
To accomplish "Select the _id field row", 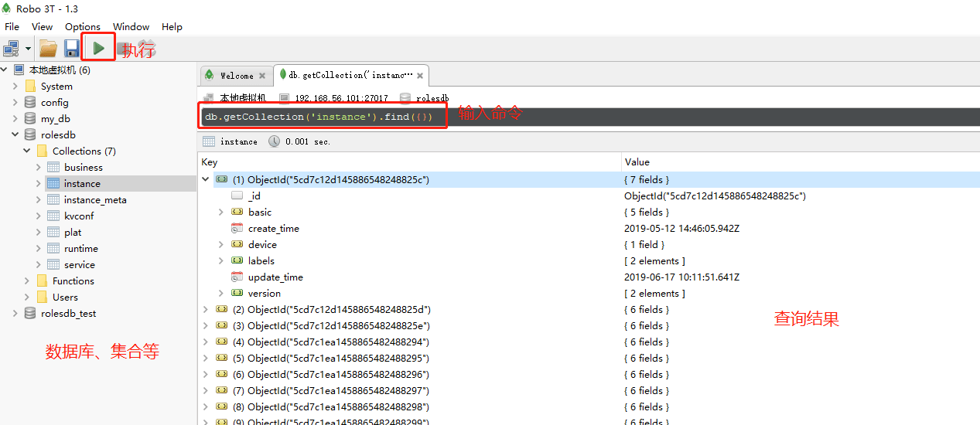I will coord(589,195).
